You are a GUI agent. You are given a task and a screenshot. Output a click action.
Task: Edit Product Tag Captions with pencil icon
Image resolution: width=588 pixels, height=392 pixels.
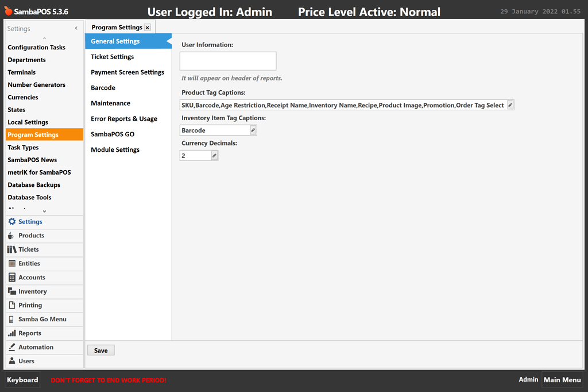pyautogui.click(x=510, y=105)
